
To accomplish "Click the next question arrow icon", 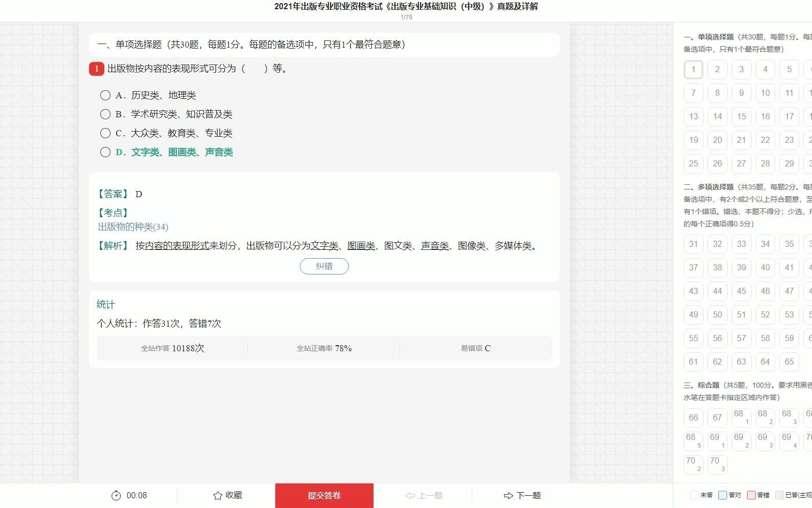I will (x=508, y=496).
